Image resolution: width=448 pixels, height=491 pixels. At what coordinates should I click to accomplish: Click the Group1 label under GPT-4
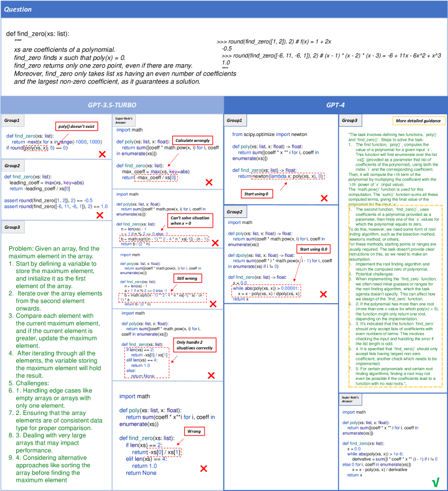click(x=235, y=120)
